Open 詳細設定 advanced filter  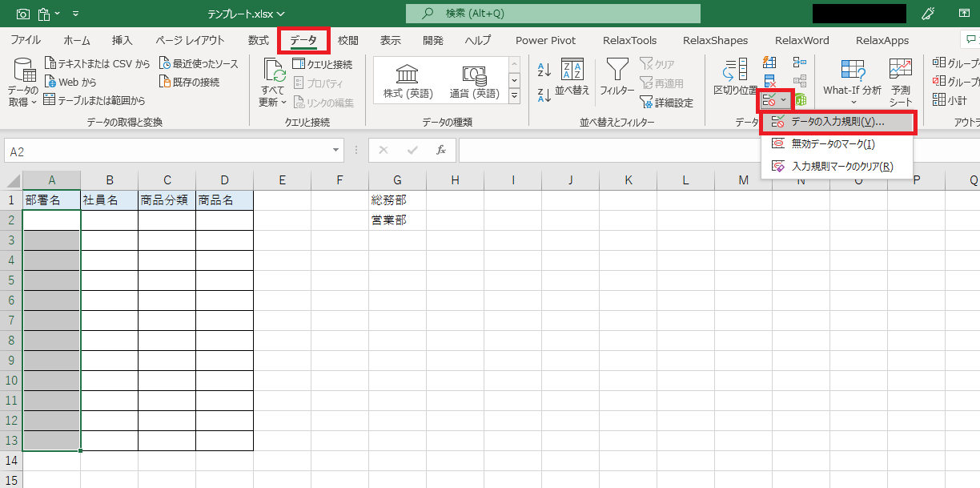click(666, 103)
